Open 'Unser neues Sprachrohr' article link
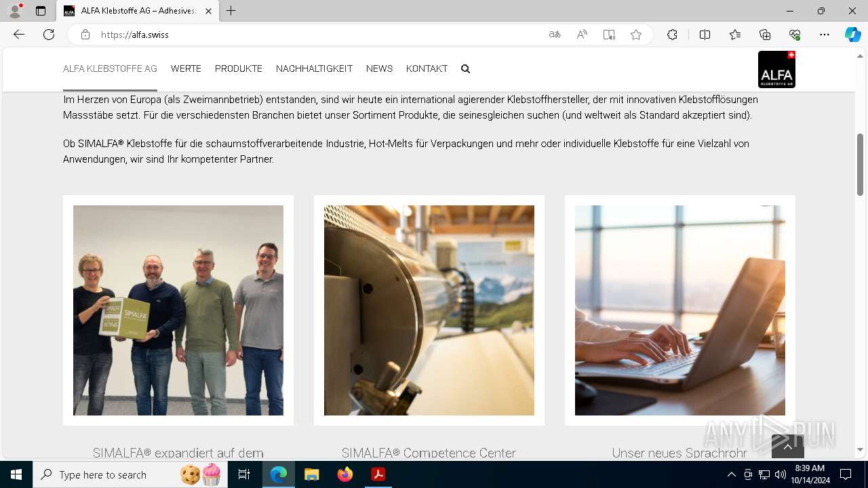This screenshot has width=868, height=488. click(x=679, y=453)
